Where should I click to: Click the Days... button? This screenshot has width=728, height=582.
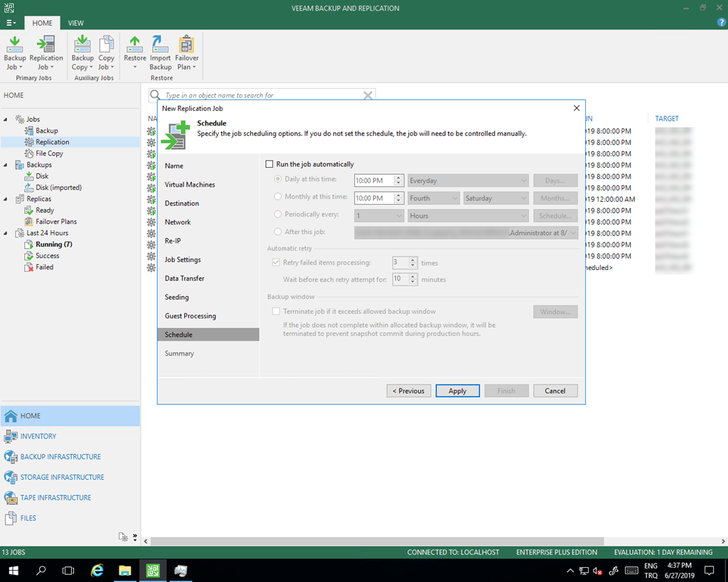coord(555,180)
